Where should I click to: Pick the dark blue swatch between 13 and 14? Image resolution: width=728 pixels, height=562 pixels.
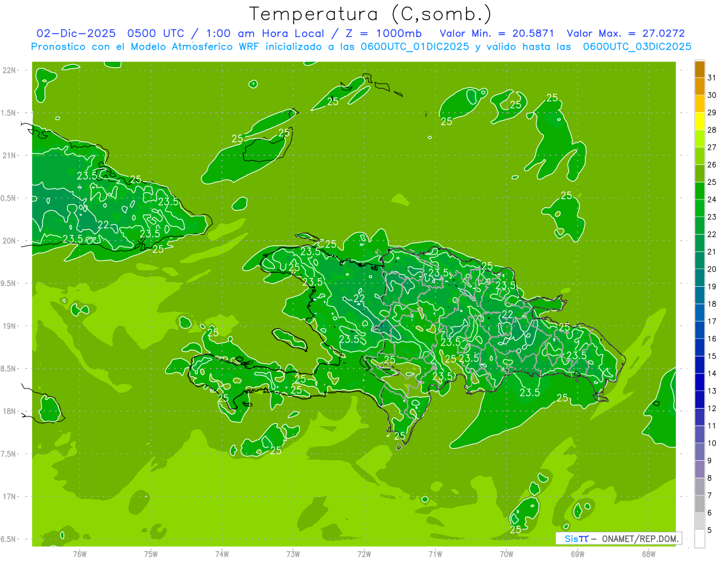tap(699, 383)
